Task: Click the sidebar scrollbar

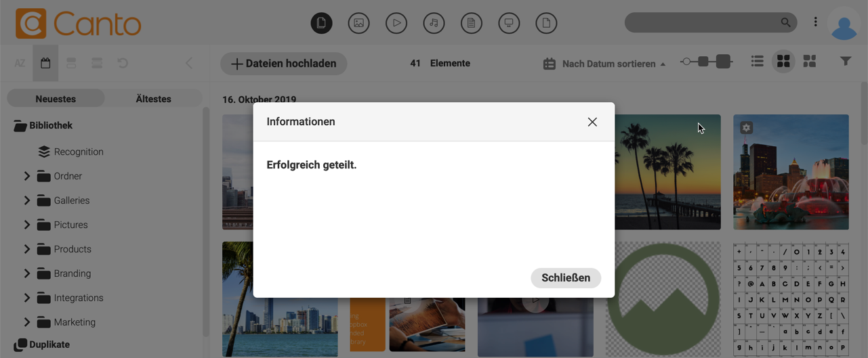Action: [205, 222]
